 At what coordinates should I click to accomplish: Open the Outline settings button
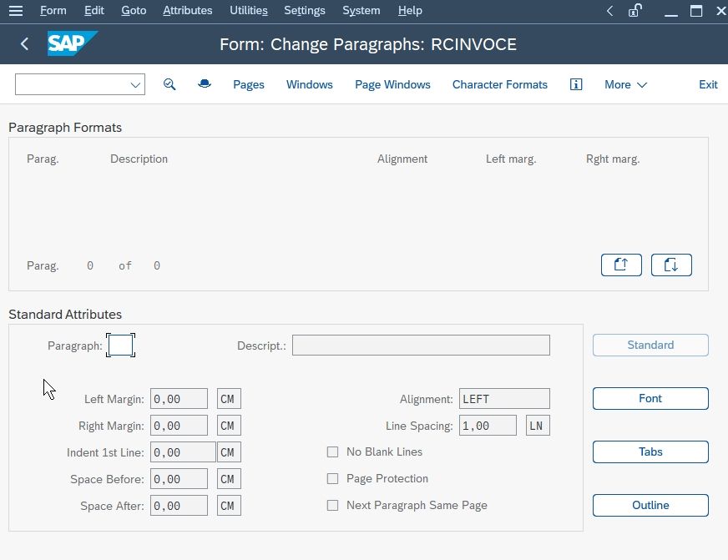pyautogui.click(x=650, y=505)
